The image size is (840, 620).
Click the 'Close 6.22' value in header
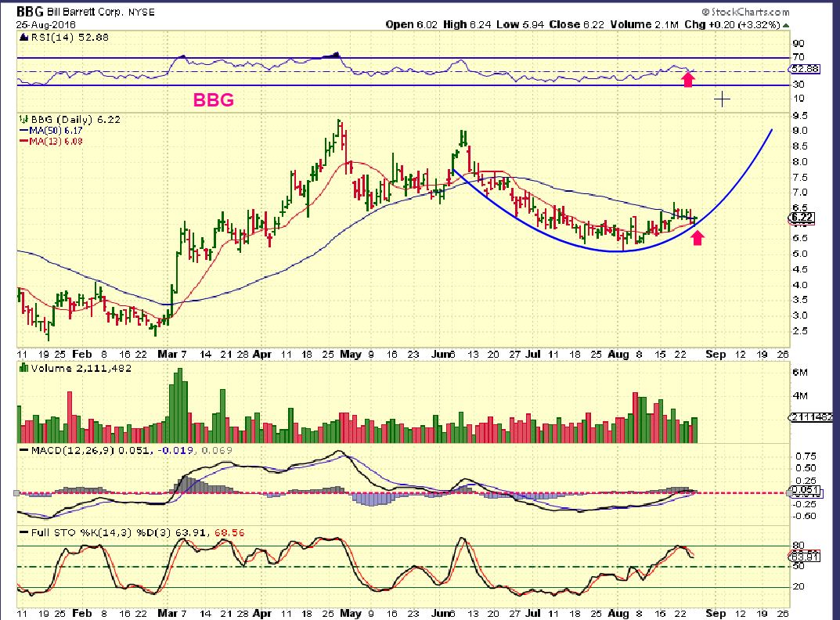(x=576, y=24)
